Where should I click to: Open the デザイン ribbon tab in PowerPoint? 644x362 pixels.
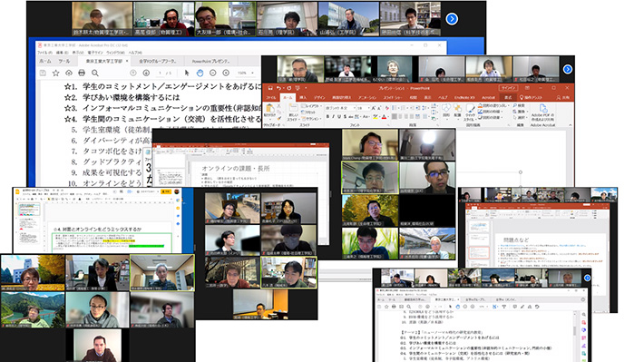319,97
